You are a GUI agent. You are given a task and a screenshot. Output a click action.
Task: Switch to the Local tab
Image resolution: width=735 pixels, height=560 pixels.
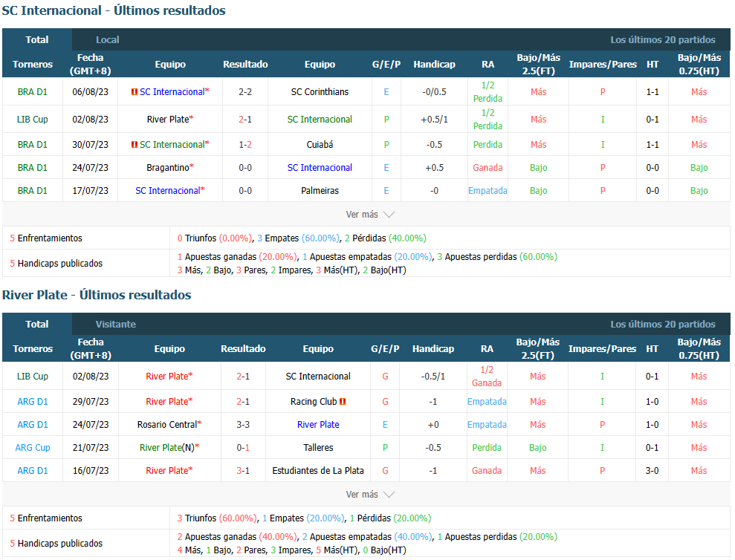(107, 40)
